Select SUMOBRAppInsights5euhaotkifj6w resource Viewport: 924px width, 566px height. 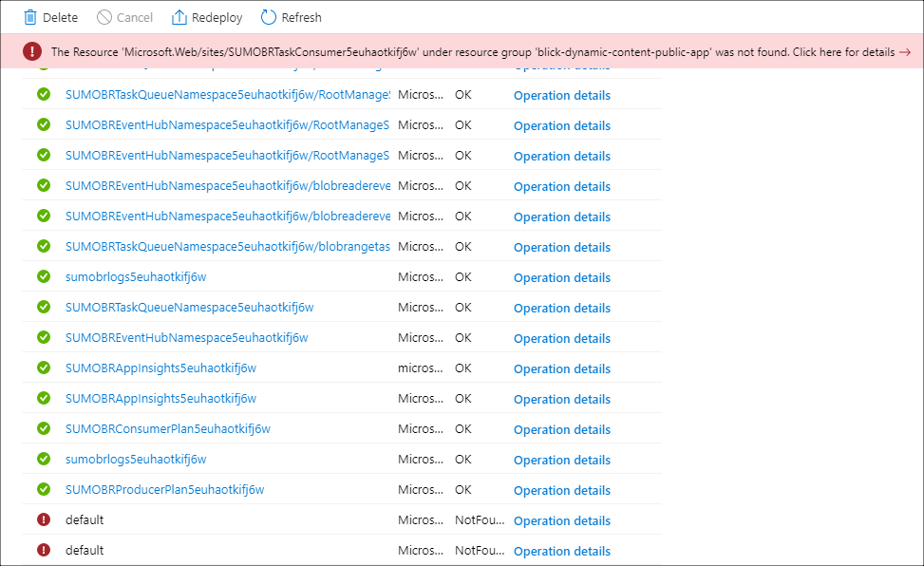pos(157,368)
